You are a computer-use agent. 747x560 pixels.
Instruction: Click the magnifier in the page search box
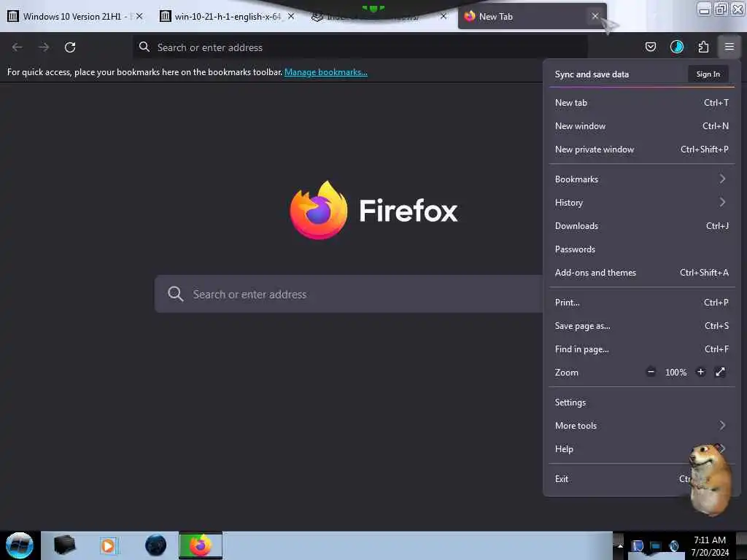[175, 294]
